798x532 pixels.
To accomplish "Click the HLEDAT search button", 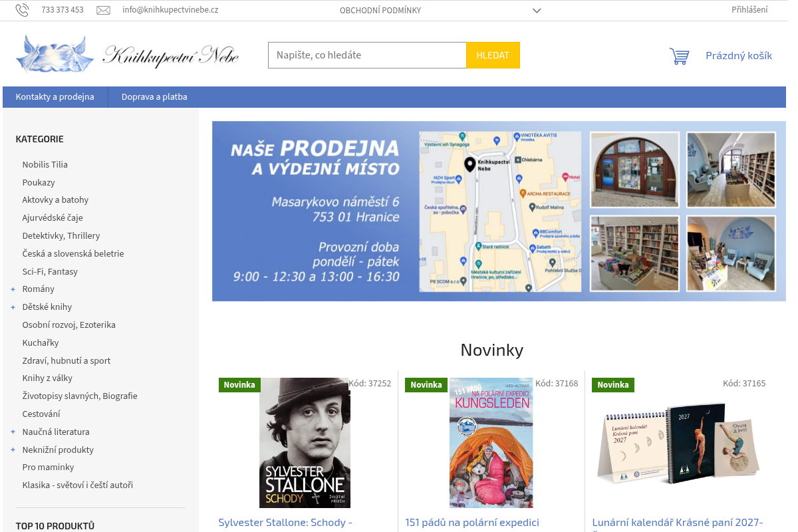I will (493, 55).
